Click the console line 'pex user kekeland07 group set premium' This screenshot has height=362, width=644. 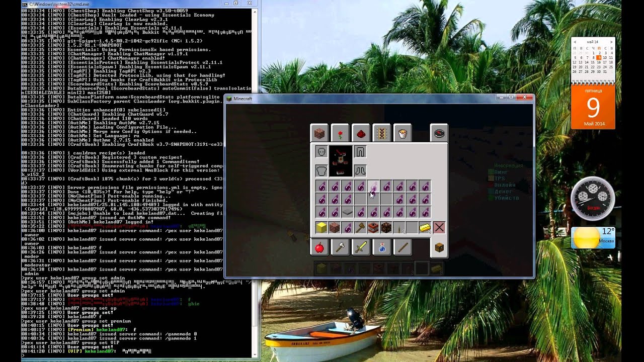pos(77,321)
